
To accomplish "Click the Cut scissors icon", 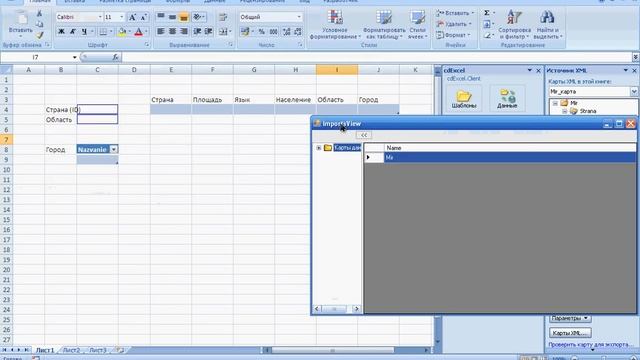I will pyautogui.click(x=40, y=14).
